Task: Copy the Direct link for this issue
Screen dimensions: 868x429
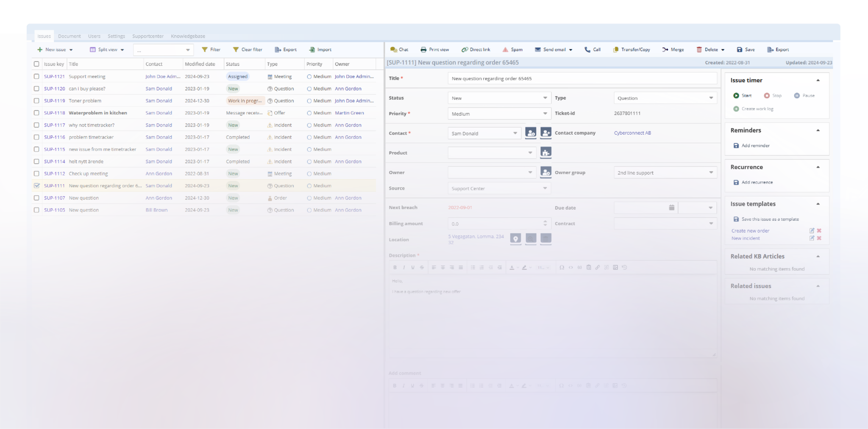Action: [476, 50]
